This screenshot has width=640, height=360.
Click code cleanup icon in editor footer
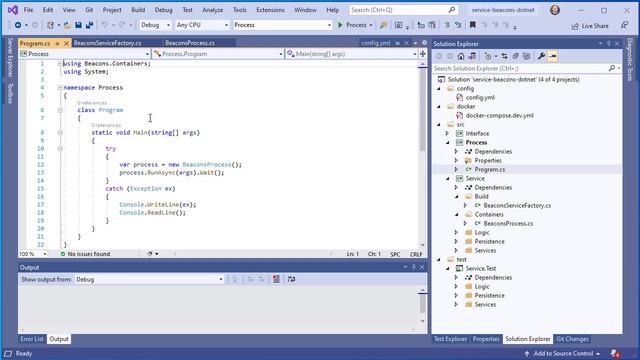pos(150,254)
